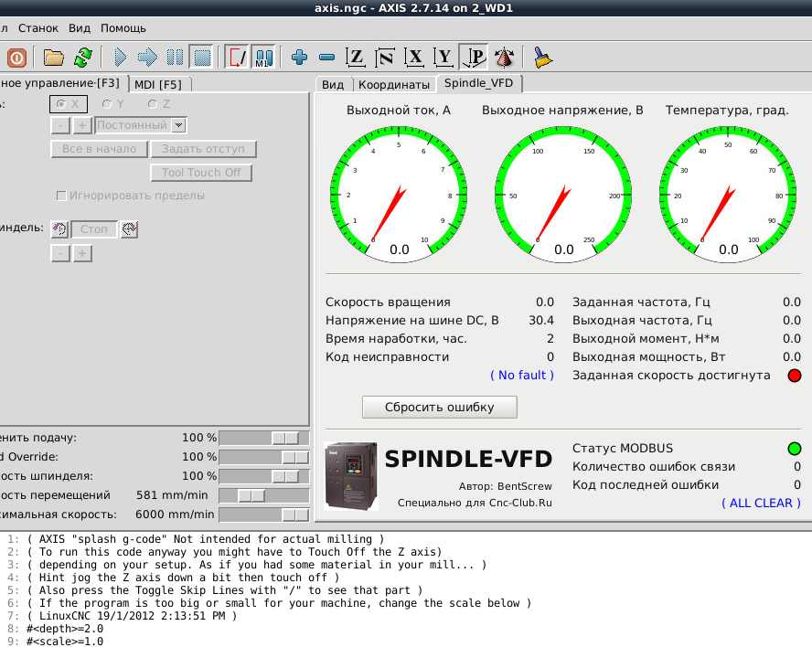Click the Все в начало button
Viewport: 812px width, 647px height.
99,149
